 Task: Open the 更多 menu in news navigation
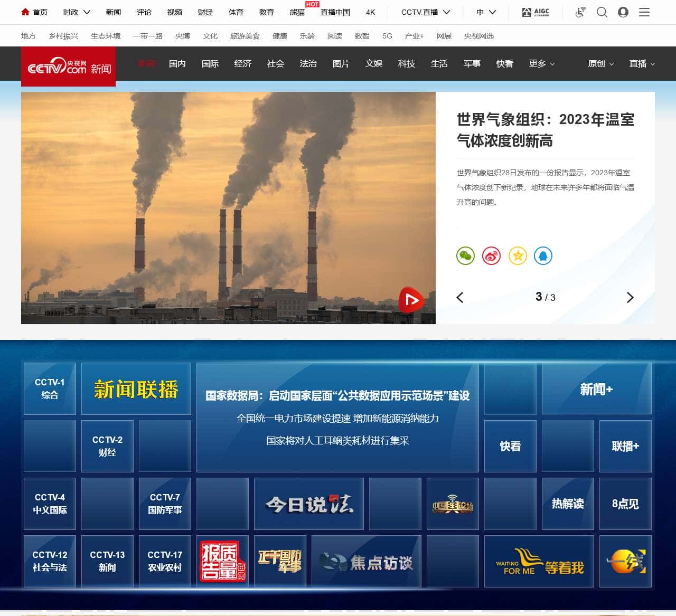[x=542, y=64]
